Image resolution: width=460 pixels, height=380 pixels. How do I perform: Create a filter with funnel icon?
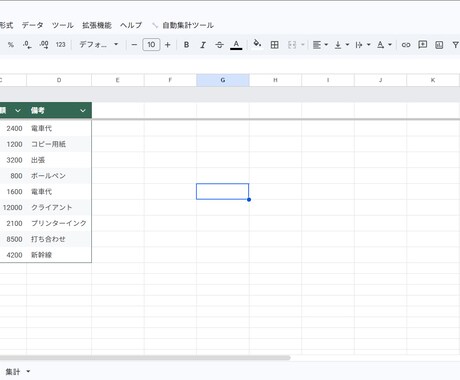click(456, 45)
